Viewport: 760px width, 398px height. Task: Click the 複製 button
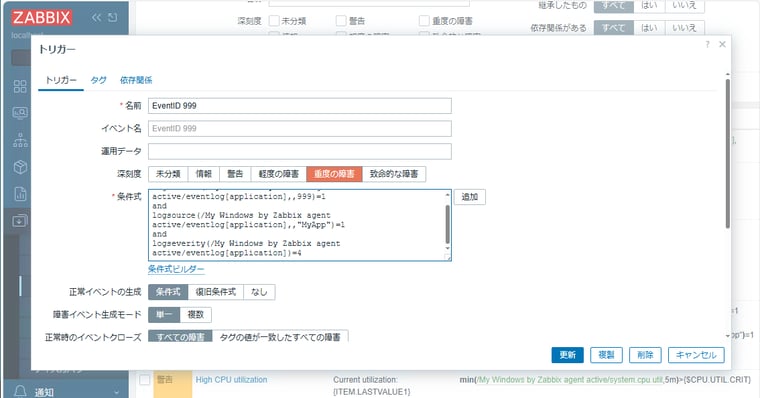coord(606,355)
